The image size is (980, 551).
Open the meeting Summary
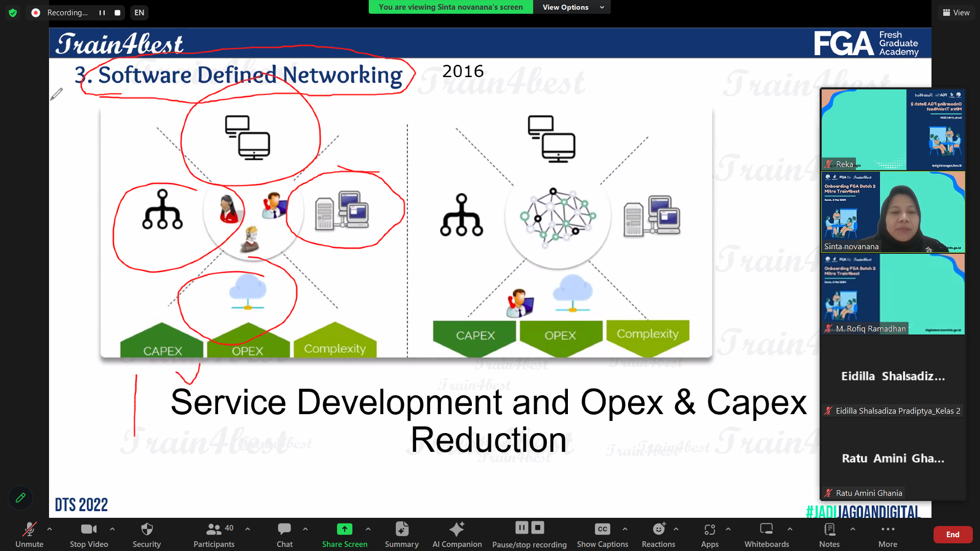[402, 530]
